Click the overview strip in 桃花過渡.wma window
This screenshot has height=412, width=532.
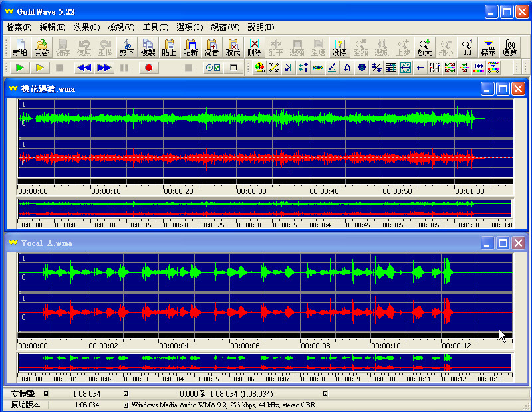(x=265, y=209)
